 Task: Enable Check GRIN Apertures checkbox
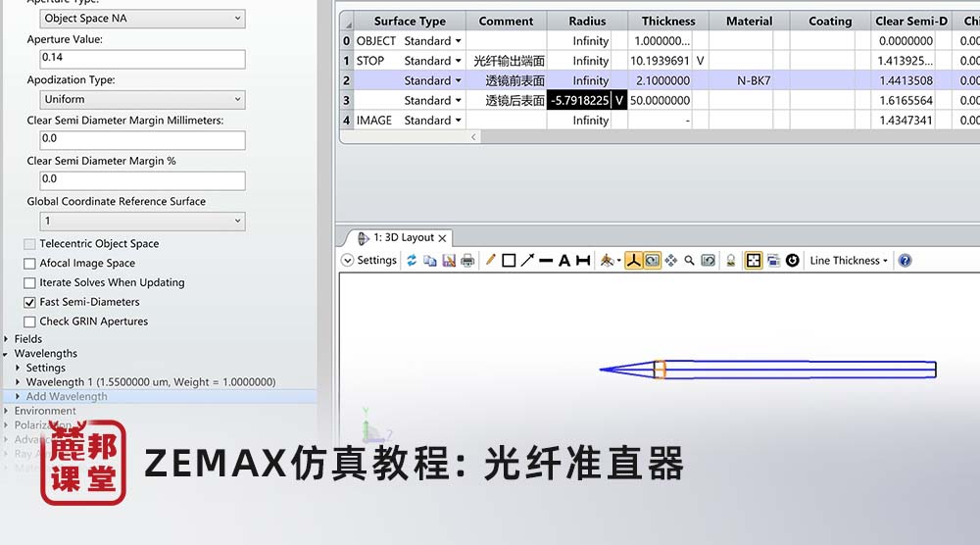(29, 322)
